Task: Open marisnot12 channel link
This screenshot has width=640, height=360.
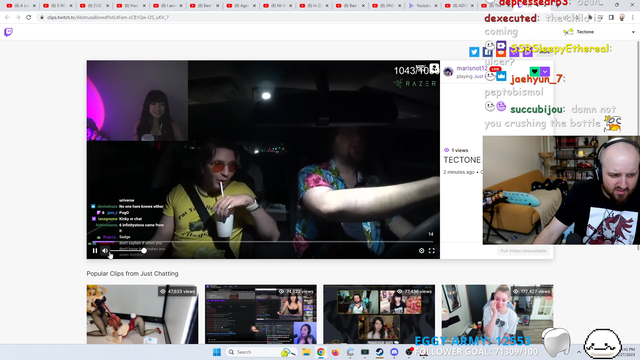Action: [x=472, y=68]
